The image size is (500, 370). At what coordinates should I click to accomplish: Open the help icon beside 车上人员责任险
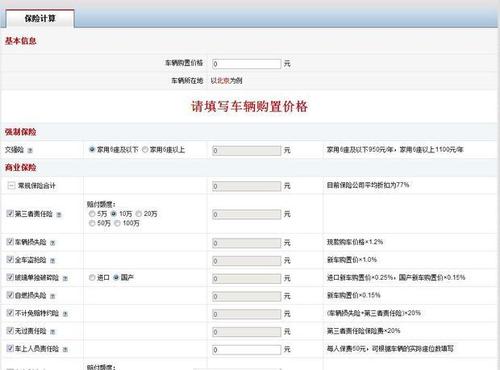click(65, 349)
